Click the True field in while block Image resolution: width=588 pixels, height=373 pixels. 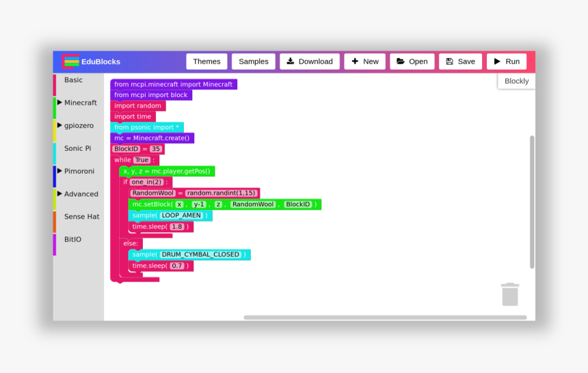(x=142, y=160)
